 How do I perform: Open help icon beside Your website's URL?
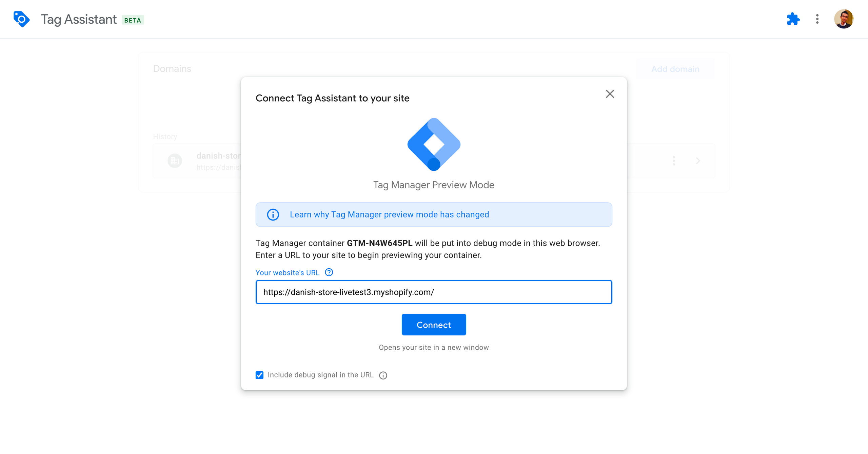[329, 272]
